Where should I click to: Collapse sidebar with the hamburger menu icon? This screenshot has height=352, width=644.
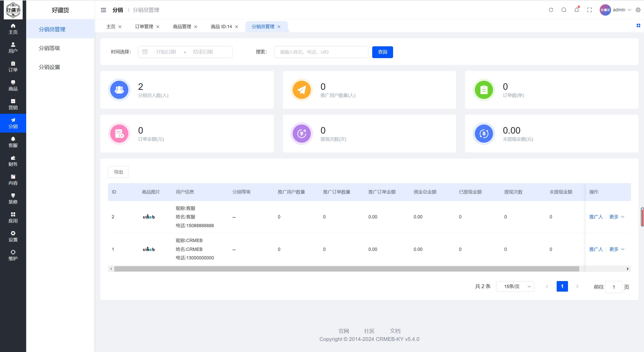coord(103,10)
